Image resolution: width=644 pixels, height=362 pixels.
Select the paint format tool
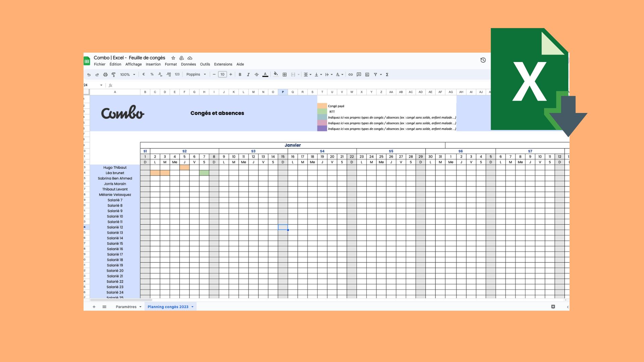tap(113, 74)
